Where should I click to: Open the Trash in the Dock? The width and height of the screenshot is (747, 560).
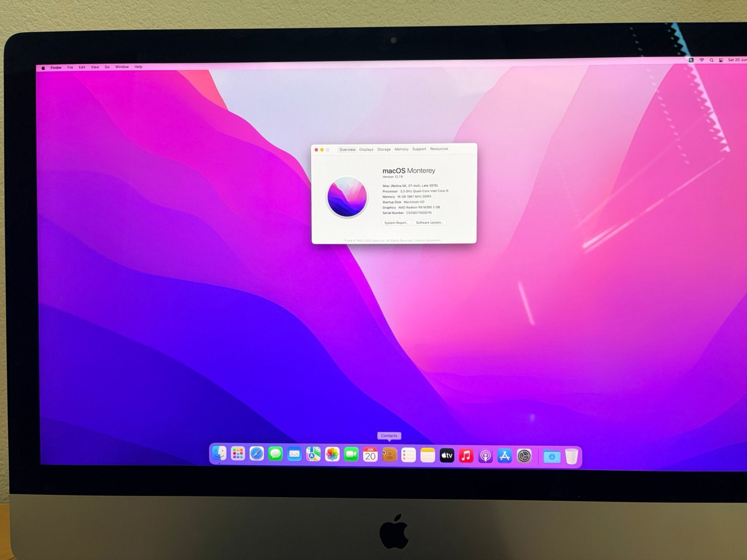pos(571,456)
